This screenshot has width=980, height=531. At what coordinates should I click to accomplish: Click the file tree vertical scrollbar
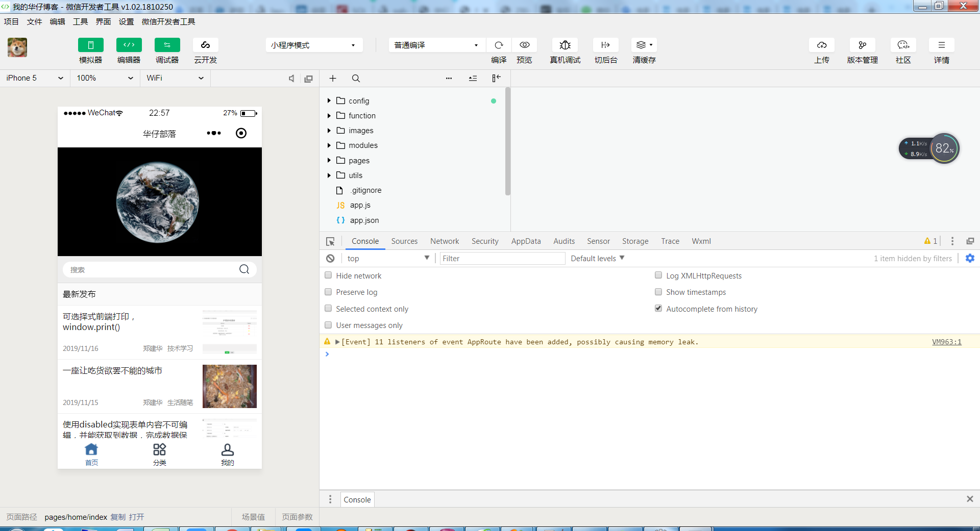point(507,142)
